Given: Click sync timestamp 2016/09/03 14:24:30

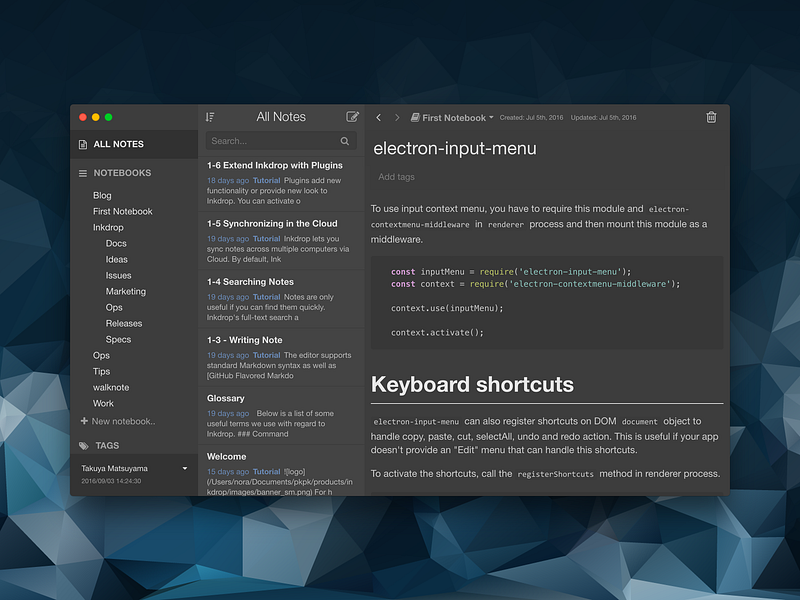Looking at the screenshot, I should coord(111,481).
